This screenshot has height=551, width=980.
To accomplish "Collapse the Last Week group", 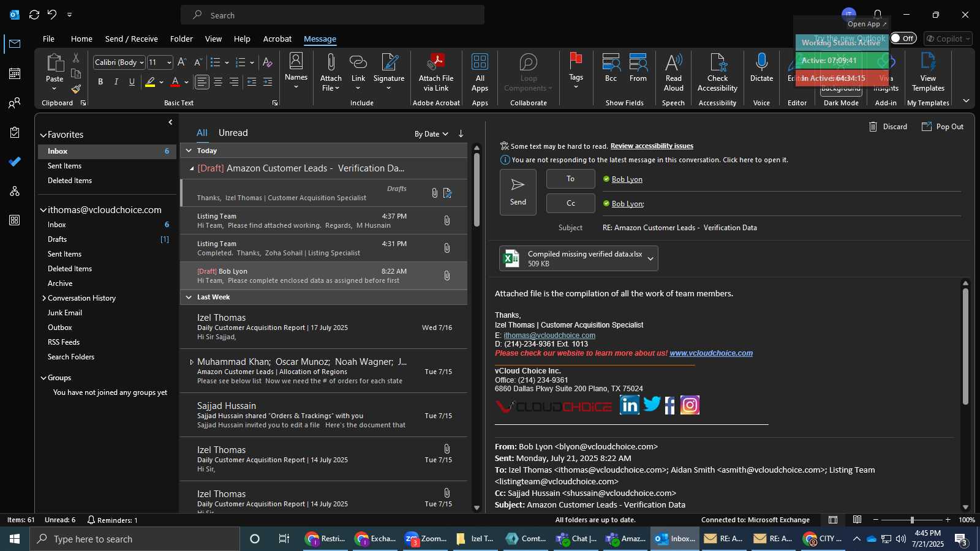I will coord(189,298).
